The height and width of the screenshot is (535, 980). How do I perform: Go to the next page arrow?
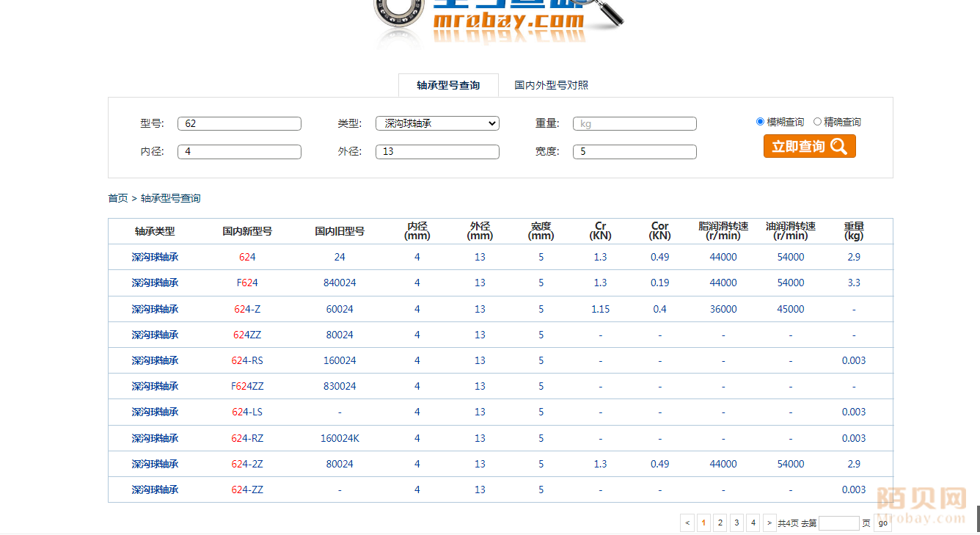tap(769, 523)
